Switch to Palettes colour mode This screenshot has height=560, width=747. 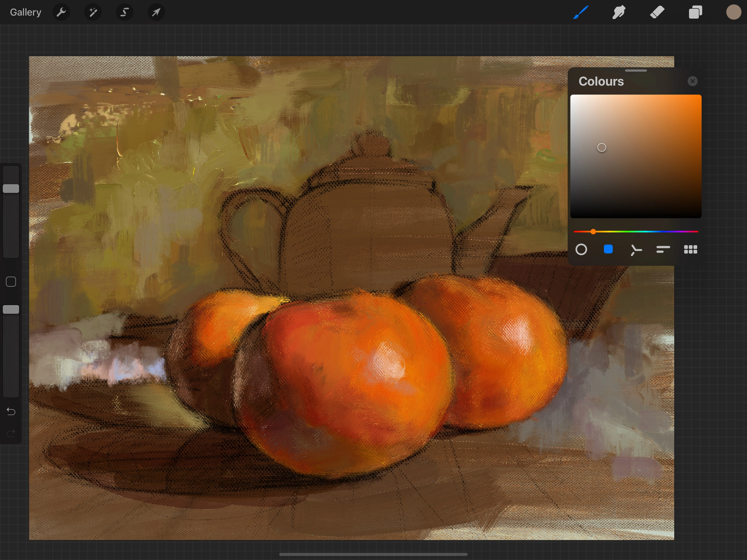(x=690, y=250)
